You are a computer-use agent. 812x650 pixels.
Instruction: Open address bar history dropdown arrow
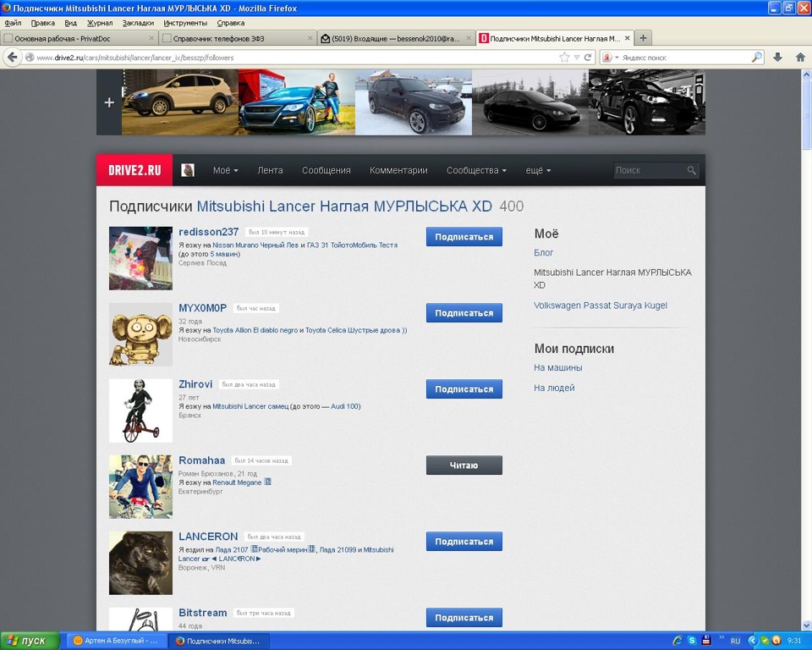tap(576, 58)
